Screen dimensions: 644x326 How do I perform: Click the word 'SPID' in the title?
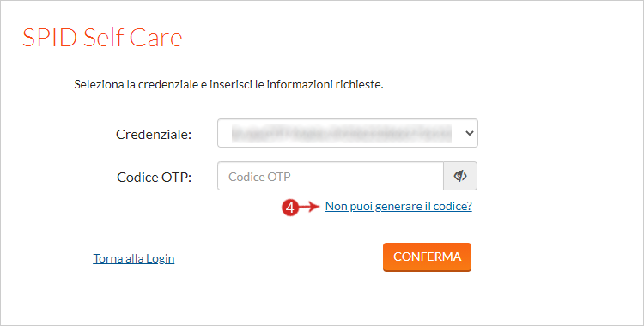(50, 38)
